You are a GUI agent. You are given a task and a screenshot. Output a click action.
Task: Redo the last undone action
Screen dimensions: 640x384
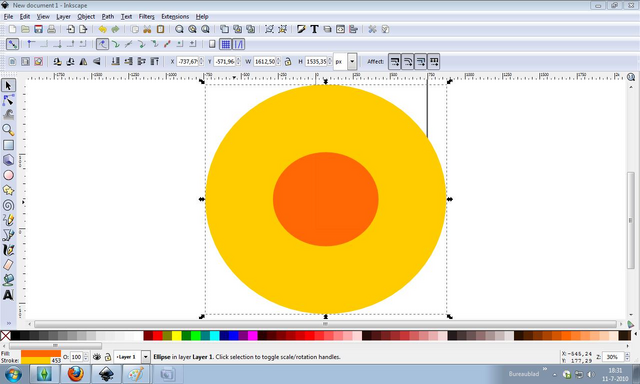click(x=116, y=29)
